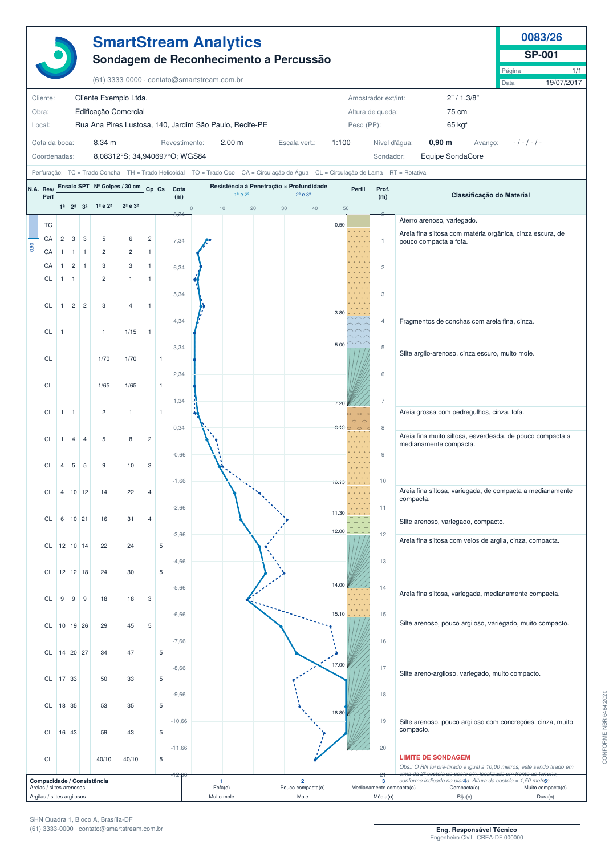
Task: Click the blue water level bar
Action: [x=34, y=226]
